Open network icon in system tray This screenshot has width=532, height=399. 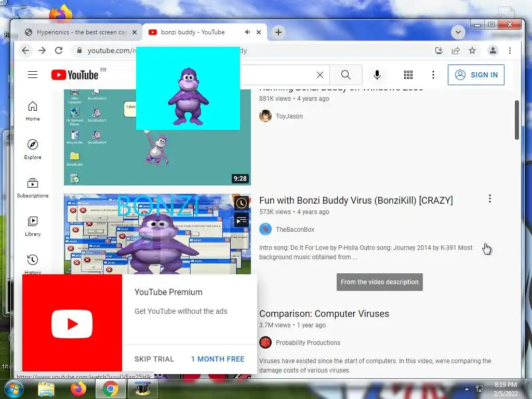(x=480, y=389)
